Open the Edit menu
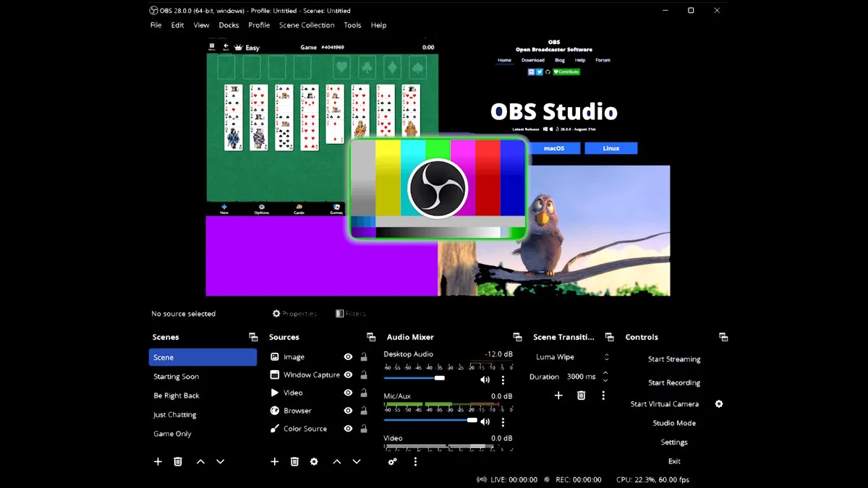Screen dimensions: 868x488 (x=177, y=25)
